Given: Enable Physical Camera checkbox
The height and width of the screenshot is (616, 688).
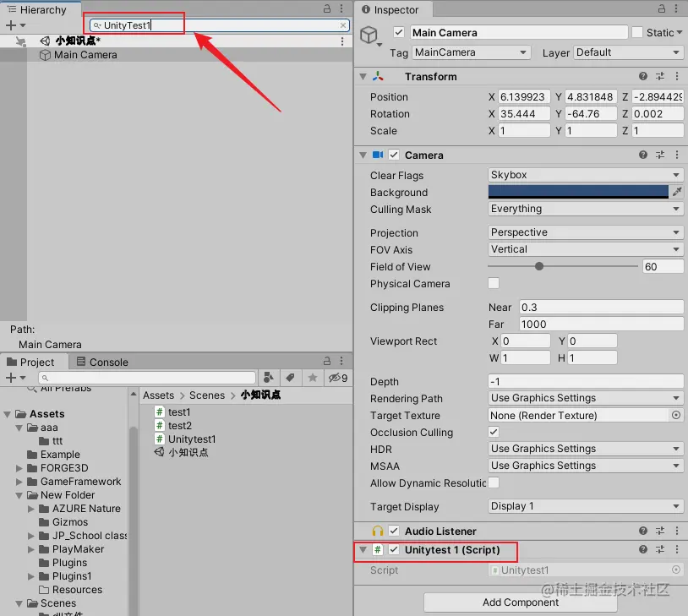Looking at the screenshot, I should point(494,283).
